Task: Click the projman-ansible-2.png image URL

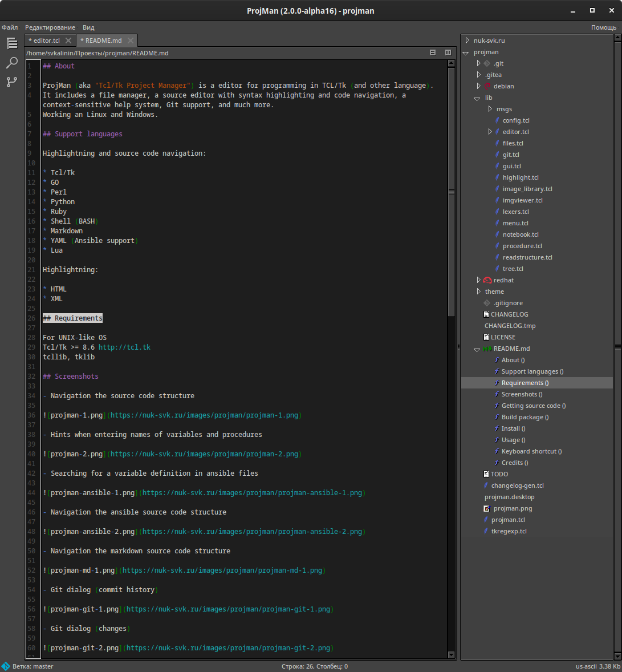Action: point(253,532)
